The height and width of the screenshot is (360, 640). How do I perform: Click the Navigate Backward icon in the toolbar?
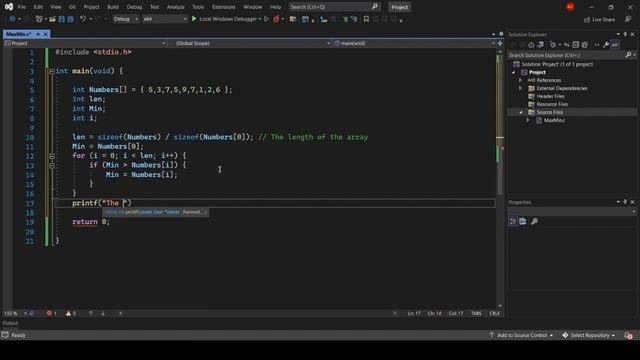12,19
